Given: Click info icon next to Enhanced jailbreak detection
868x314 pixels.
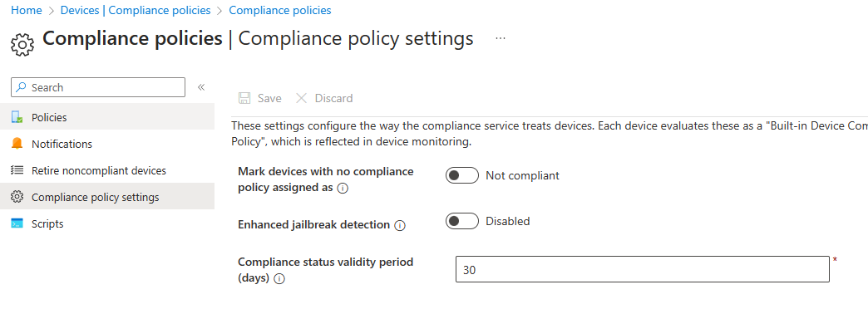Looking at the screenshot, I should pos(400,226).
